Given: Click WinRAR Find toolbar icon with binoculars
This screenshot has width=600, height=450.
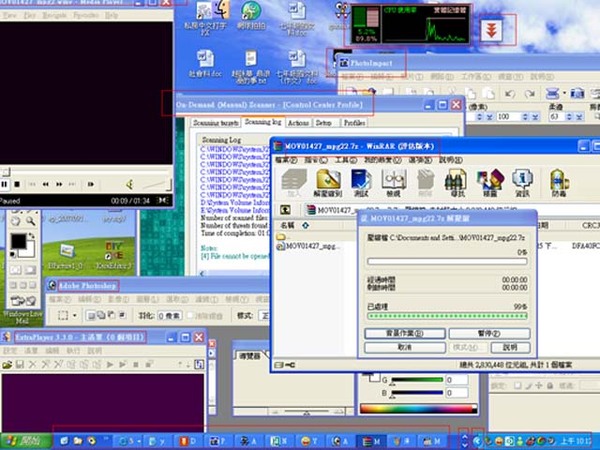Looking at the screenshot, I should pos(455,183).
